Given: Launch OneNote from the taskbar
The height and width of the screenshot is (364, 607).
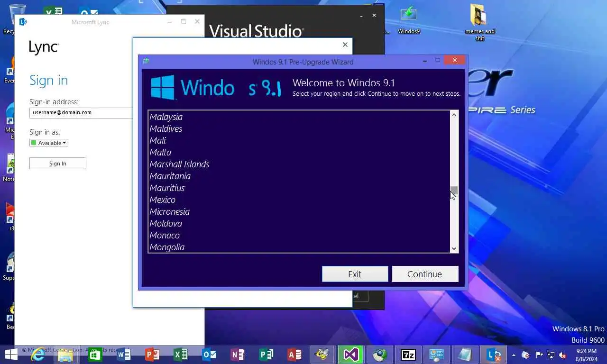Looking at the screenshot, I should coord(238,354).
